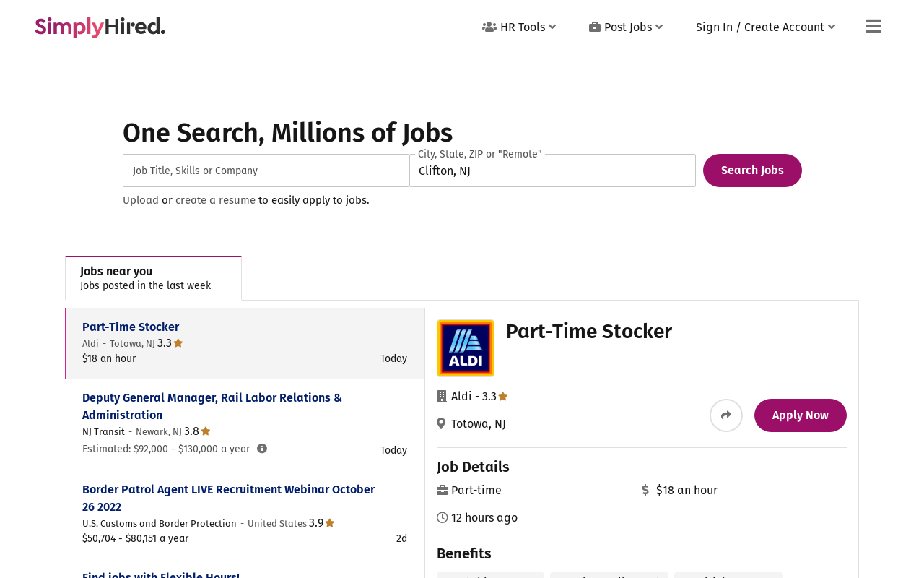Image resolution: width=924 pixels, height=578 pixels.
Task: Click the NJ Transit company name
Action: point(103,431)
